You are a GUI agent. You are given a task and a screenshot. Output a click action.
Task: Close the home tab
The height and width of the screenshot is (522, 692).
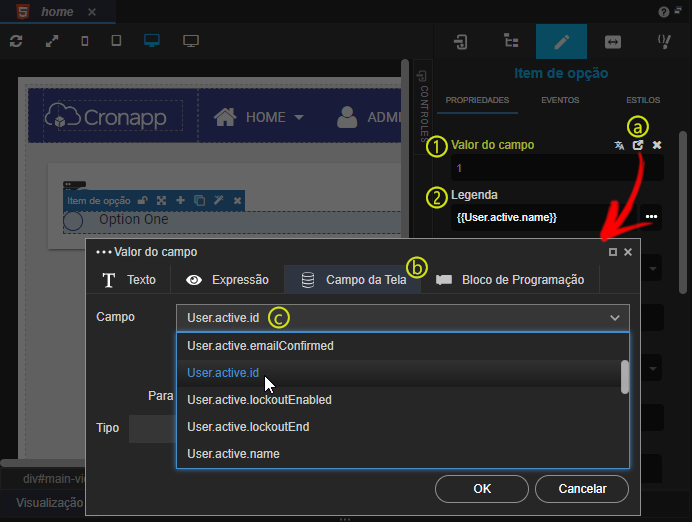(x=92, y=12)
